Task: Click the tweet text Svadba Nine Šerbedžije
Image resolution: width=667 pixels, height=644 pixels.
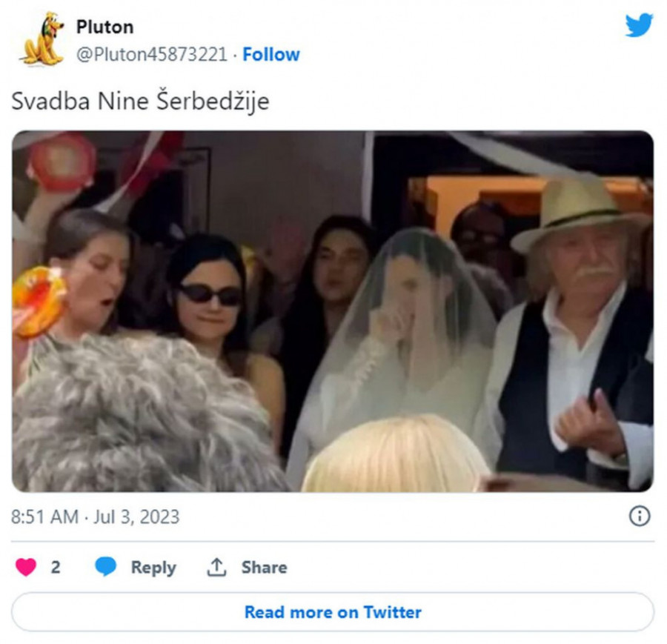Action: (140, 102)
